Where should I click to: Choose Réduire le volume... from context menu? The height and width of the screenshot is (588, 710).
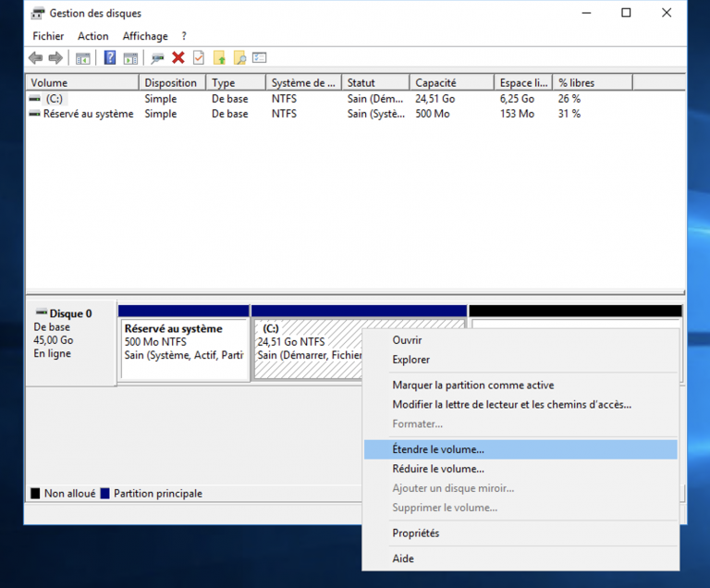point(437,469)
